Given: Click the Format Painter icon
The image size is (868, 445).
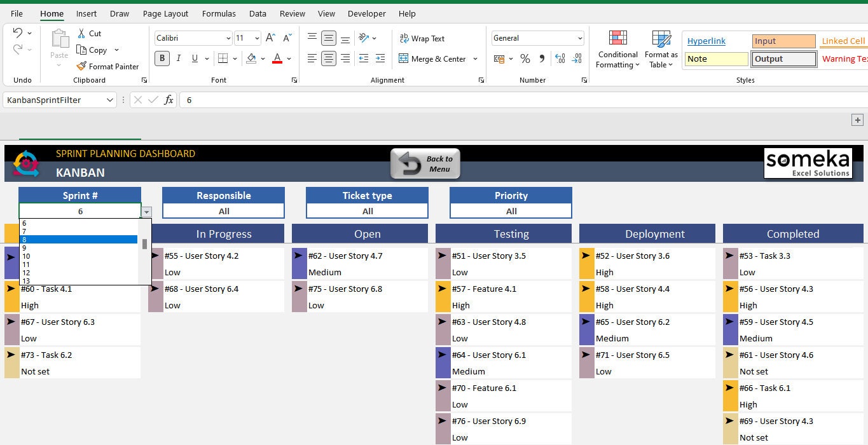Looking at the screenshot, I should [x=81, y=66].
